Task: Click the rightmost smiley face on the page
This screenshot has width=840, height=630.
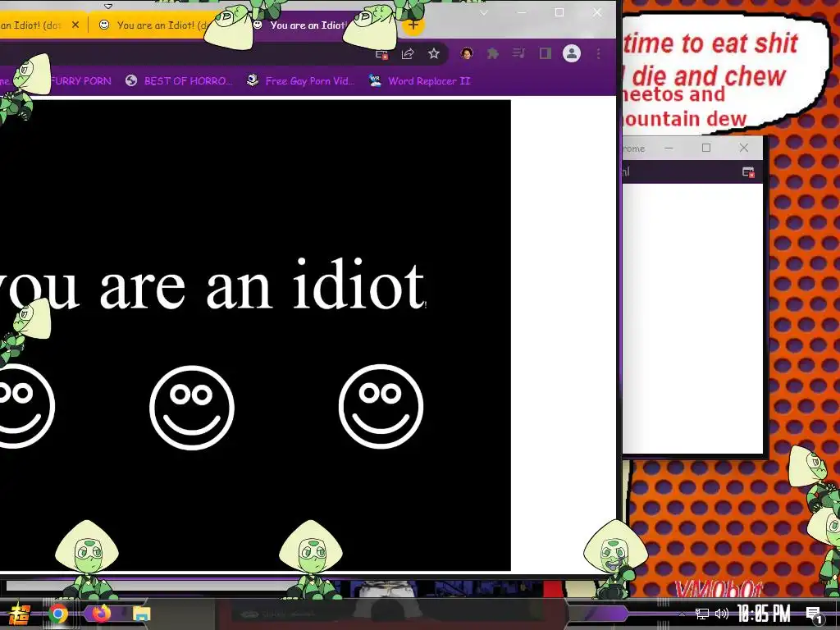Action: (381, 406)
